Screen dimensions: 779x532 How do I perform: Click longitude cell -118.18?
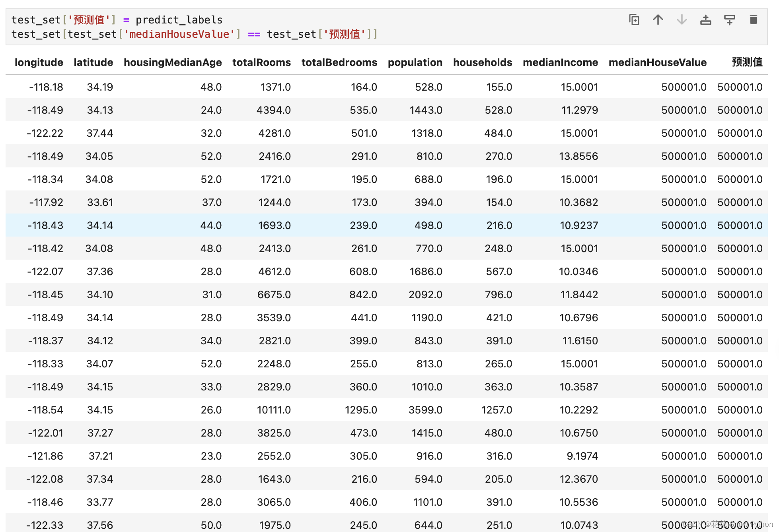[46, 87]
